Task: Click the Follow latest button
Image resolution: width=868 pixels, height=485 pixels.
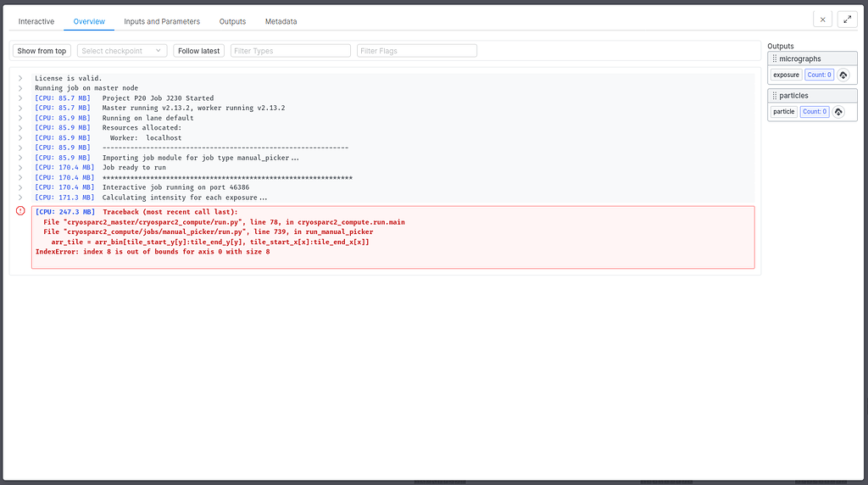Action: coord(198,51)
